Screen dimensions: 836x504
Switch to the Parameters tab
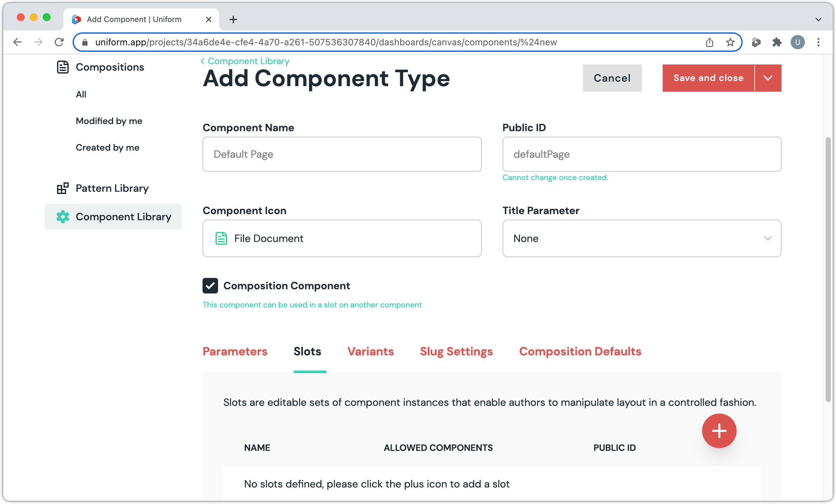click(x=235, y=351)
